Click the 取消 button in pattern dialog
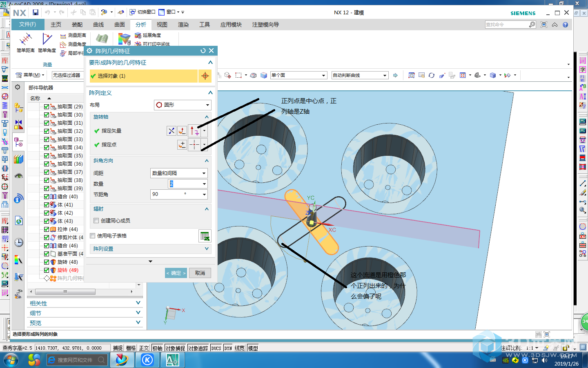 pos(200,273)
